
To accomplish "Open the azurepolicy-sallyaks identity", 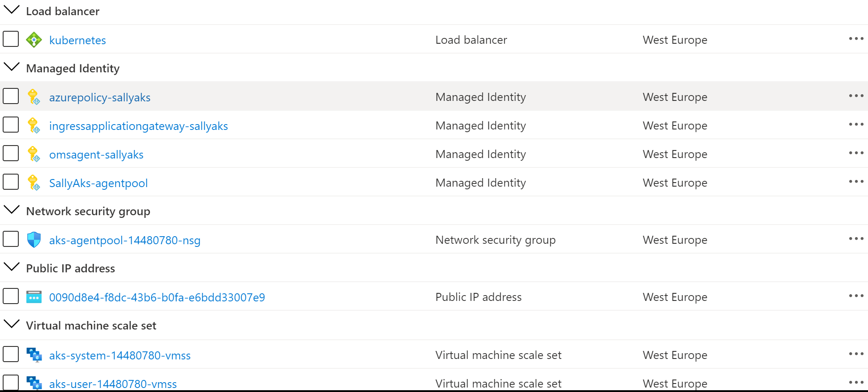I will coord(100,97).
